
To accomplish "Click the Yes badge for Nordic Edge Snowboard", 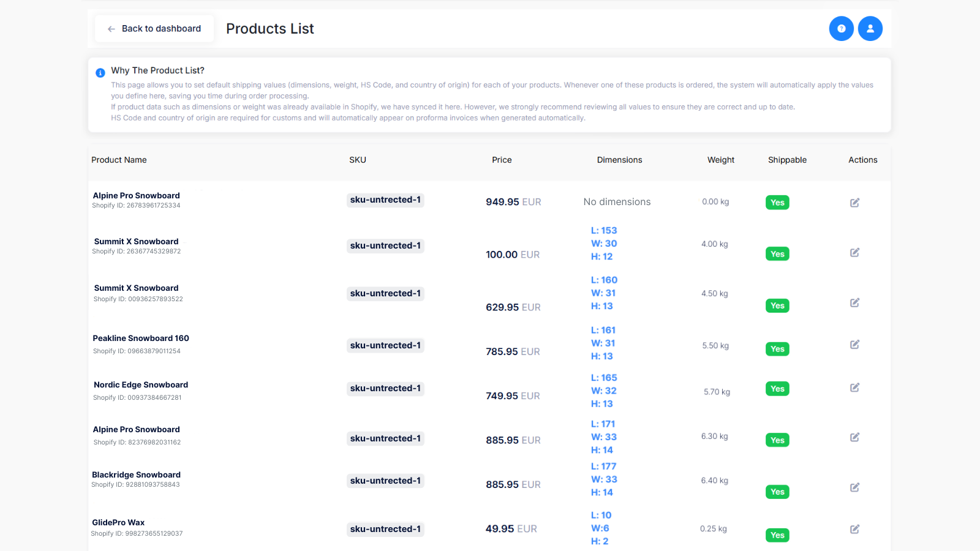I will (777, 388).
